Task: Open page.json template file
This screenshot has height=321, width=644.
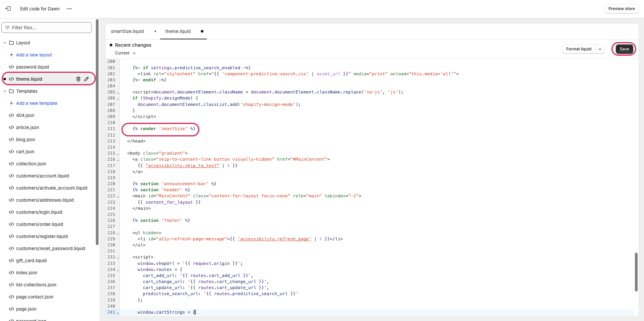Action: coord(26,309)
